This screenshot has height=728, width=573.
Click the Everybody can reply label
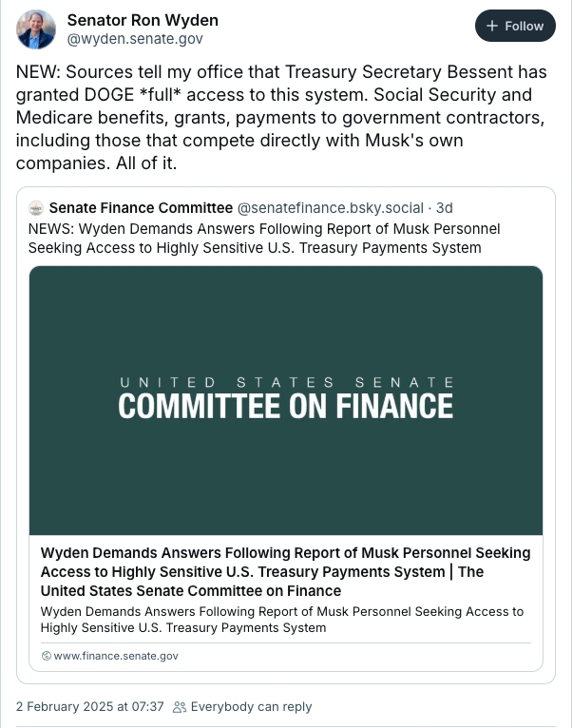pos(251,707)
